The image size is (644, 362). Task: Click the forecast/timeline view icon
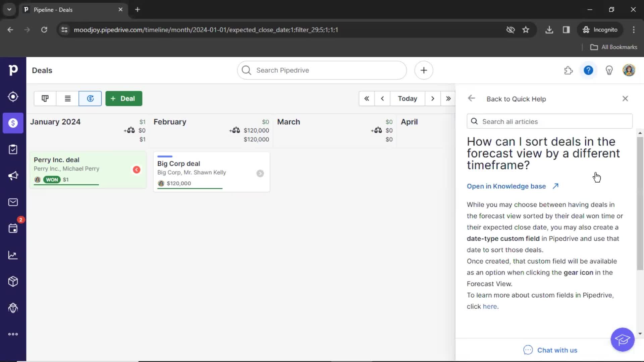[90, 98]
